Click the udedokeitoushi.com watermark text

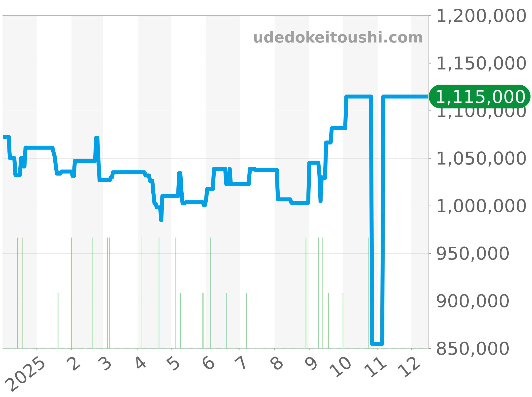(x=338, y=38)
